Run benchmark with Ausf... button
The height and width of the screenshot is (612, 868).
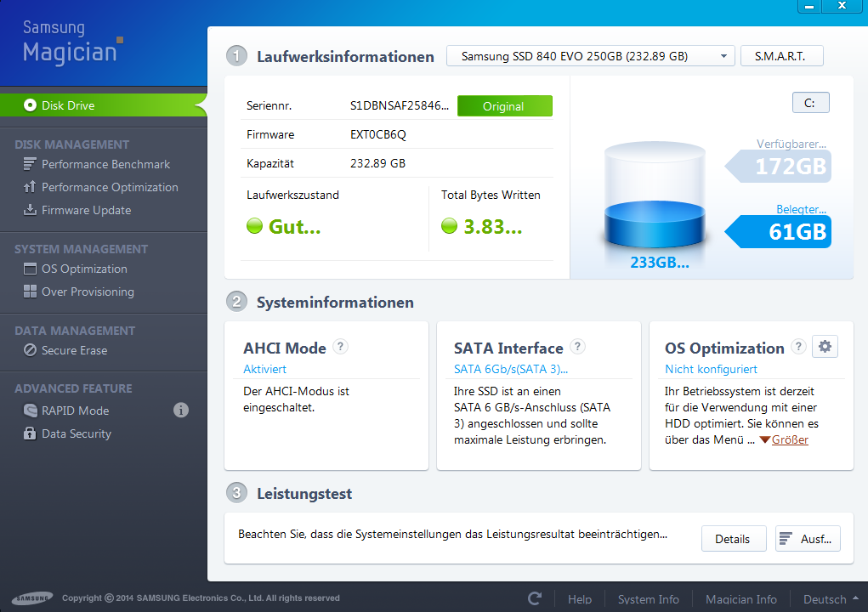[x=808, y=538]
